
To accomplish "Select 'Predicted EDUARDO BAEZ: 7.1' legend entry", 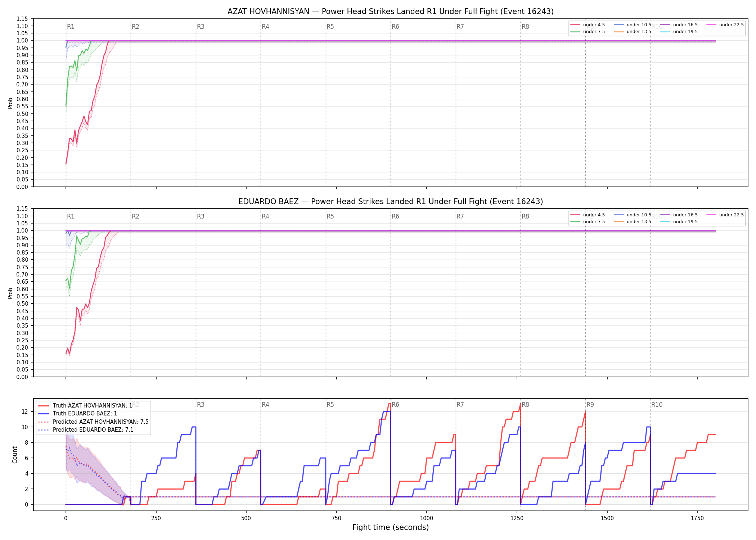I will click(x=86, y=430).
